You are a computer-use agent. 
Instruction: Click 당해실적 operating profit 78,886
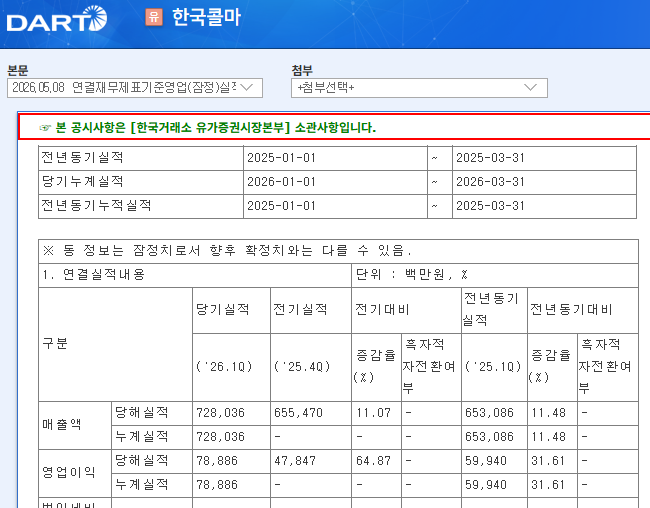coord(217,461)
